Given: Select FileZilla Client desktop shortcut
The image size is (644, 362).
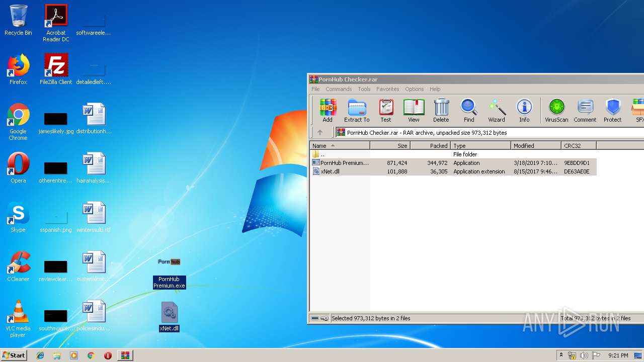Looking at the screenshot, I should point(56,69).
